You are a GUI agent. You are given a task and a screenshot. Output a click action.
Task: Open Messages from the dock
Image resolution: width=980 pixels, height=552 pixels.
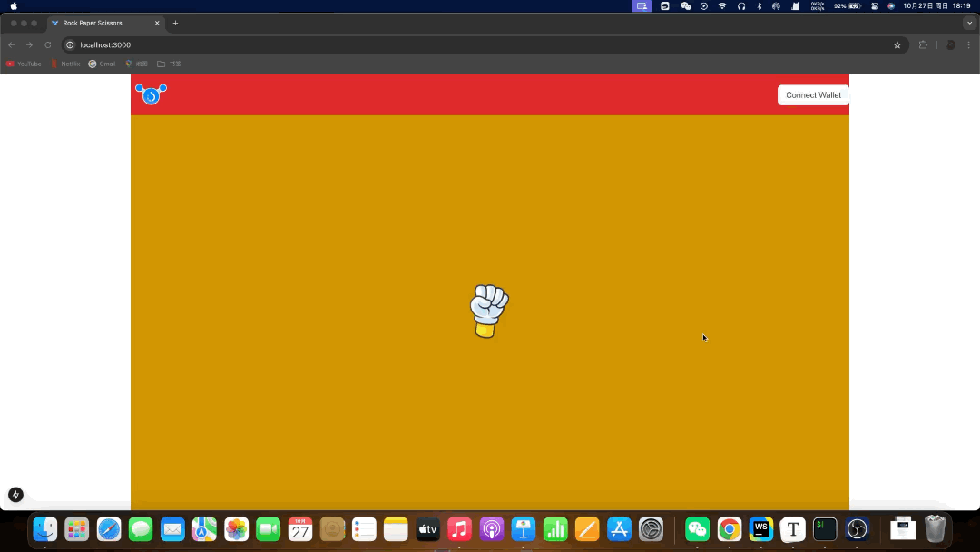[x=141, y=529]
